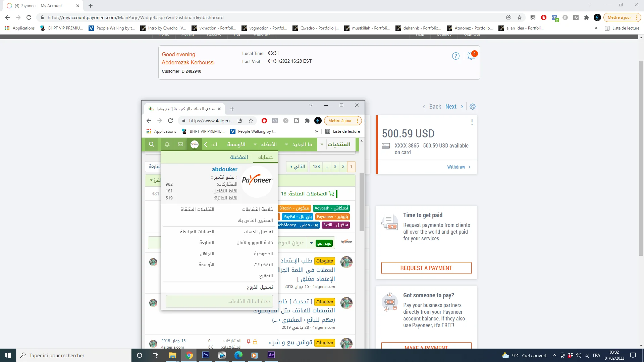This screenshot has width=644, height=362.
Task: Open the Payoneer notifications bell
Action: [x=471, y=56]
